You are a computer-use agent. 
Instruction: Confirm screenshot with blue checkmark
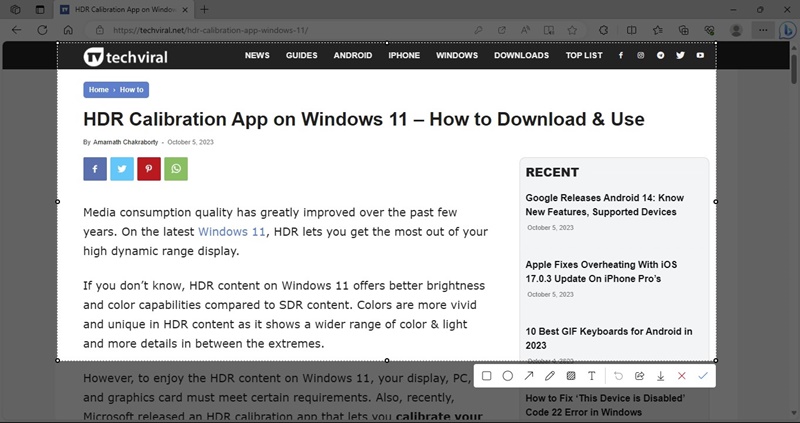click(703, 376)
